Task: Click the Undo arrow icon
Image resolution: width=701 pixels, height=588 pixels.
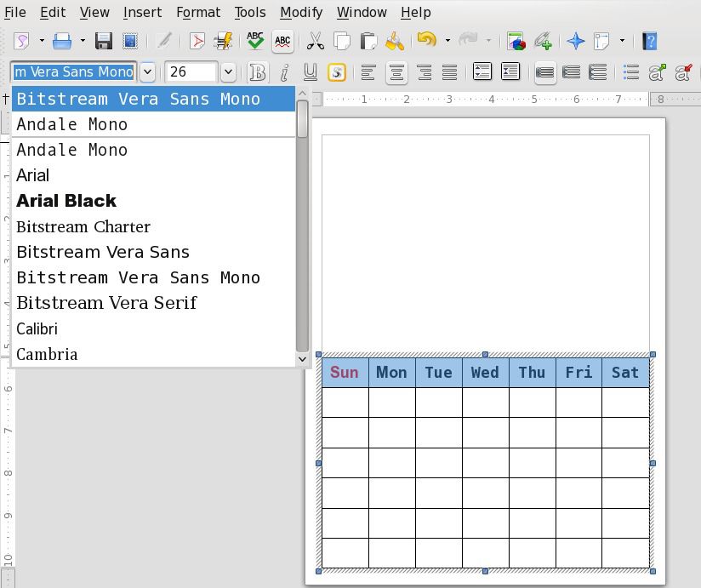Action: pos(426,41)
